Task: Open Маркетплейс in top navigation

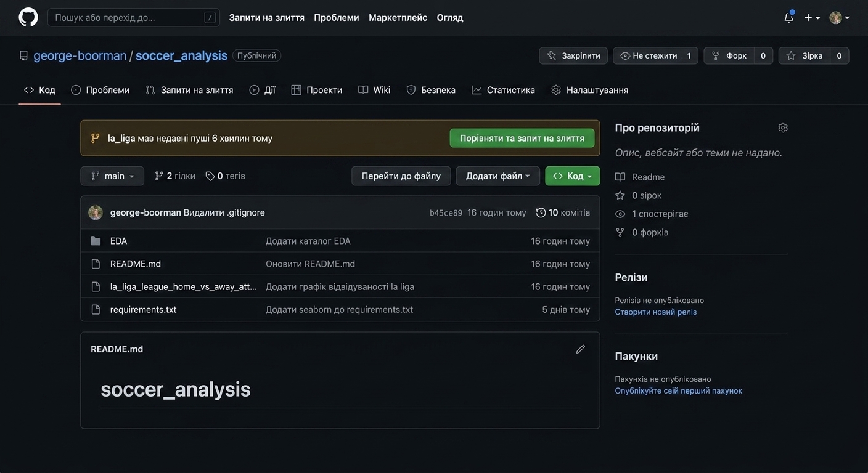Action: pyautogui.click(x=398, y=17)
